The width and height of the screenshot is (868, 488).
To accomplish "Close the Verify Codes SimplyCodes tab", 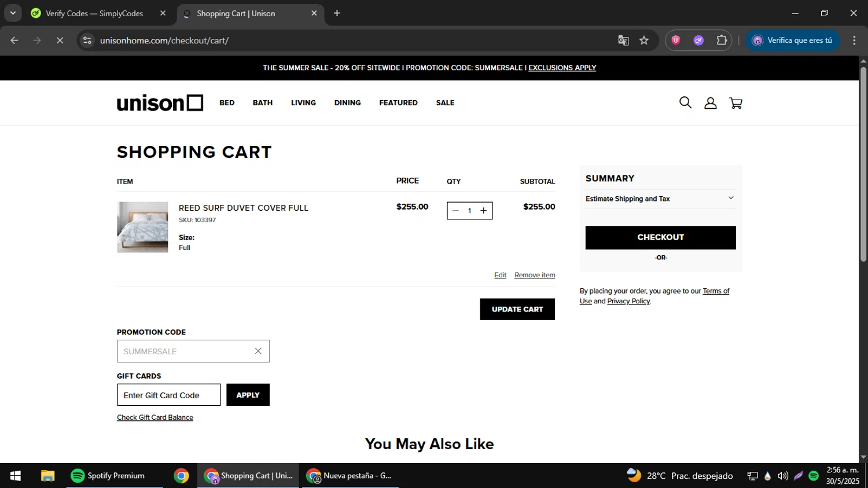I will [163, 13].
